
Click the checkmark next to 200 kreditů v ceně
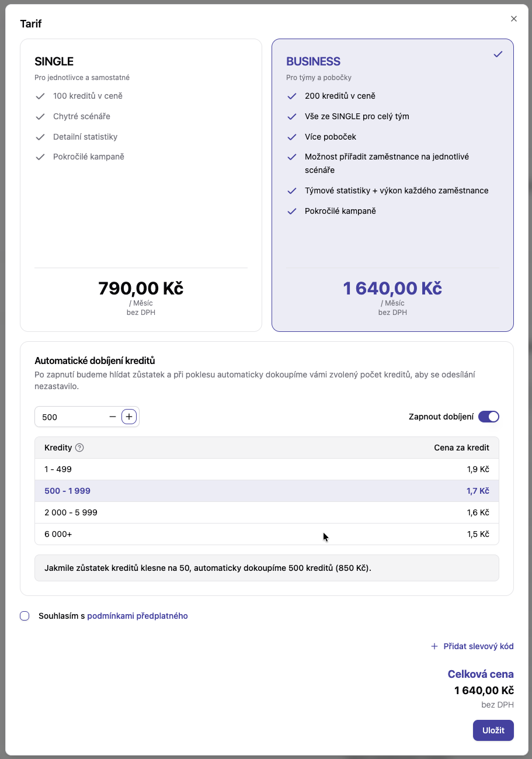point(291,96)
